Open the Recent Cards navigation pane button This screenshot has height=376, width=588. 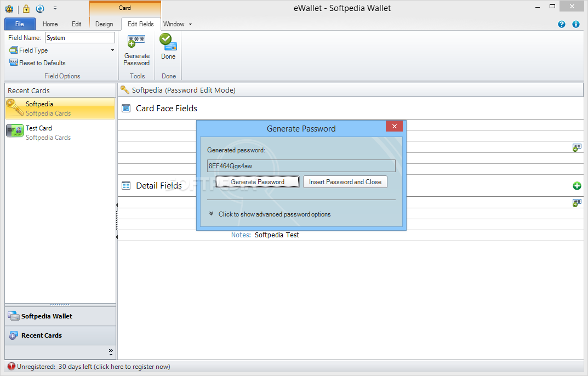[x=60, y=335]
